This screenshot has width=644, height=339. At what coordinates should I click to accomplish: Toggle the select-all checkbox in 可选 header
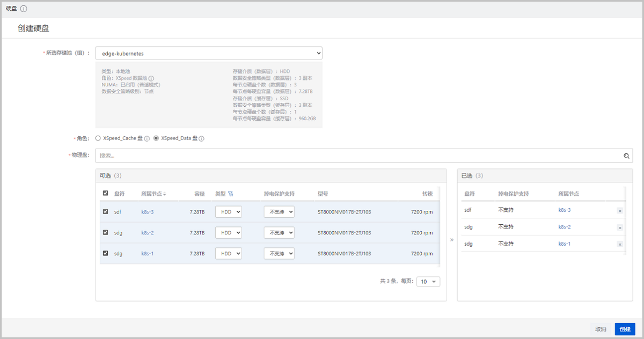(105, 194)
